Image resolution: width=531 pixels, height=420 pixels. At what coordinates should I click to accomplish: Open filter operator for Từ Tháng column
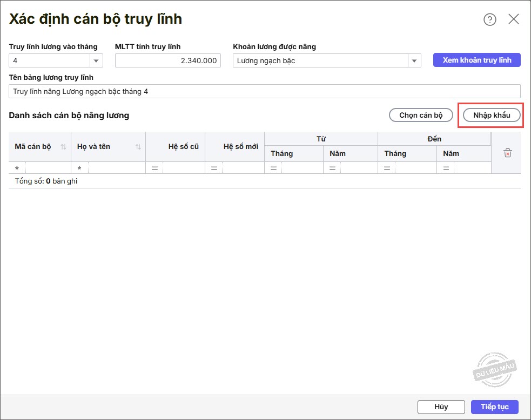pyautogui.click(x=273, y=168)
